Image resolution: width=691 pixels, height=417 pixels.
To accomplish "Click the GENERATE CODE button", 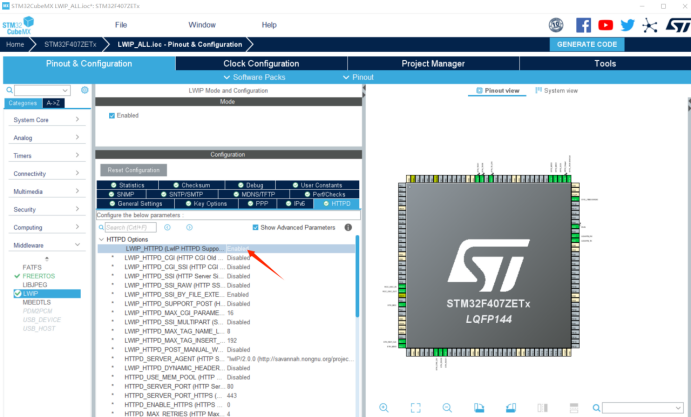I will tap(587, 45).
